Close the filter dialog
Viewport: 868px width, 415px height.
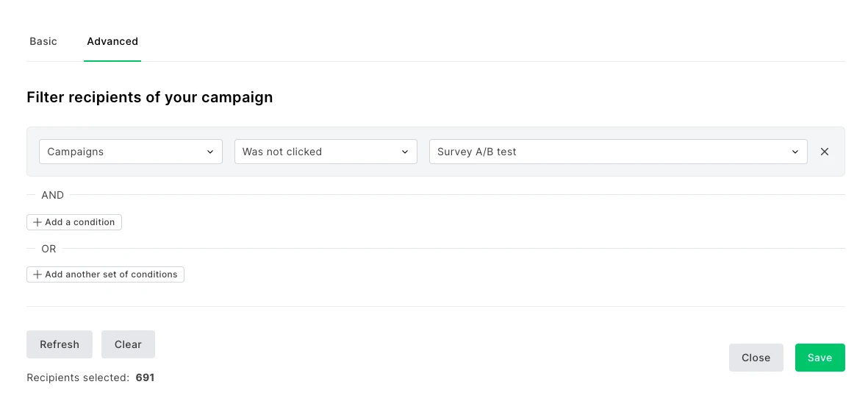756,358
